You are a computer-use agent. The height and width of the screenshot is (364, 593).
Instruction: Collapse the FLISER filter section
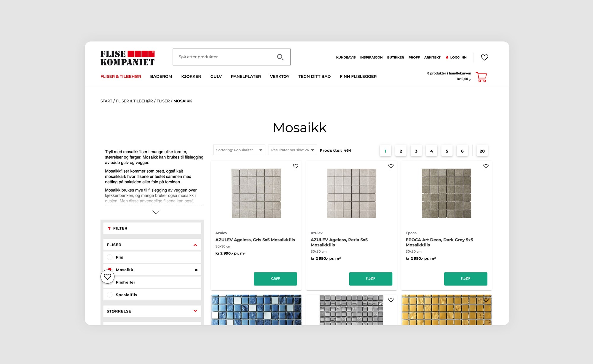point(195,245)
